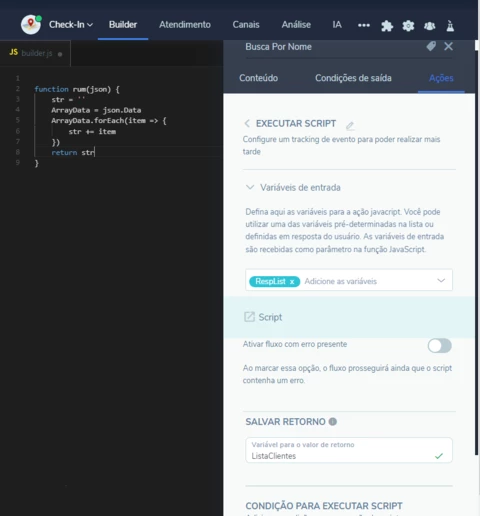
Task: Open the beaker test icon
Action: (450, 26)
